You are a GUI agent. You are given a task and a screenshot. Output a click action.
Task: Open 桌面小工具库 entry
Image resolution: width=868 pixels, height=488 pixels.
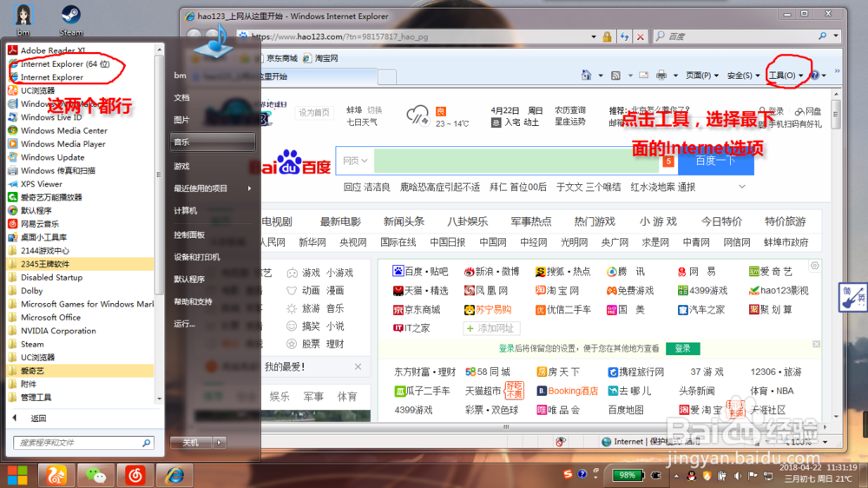(x=43, y=237)
